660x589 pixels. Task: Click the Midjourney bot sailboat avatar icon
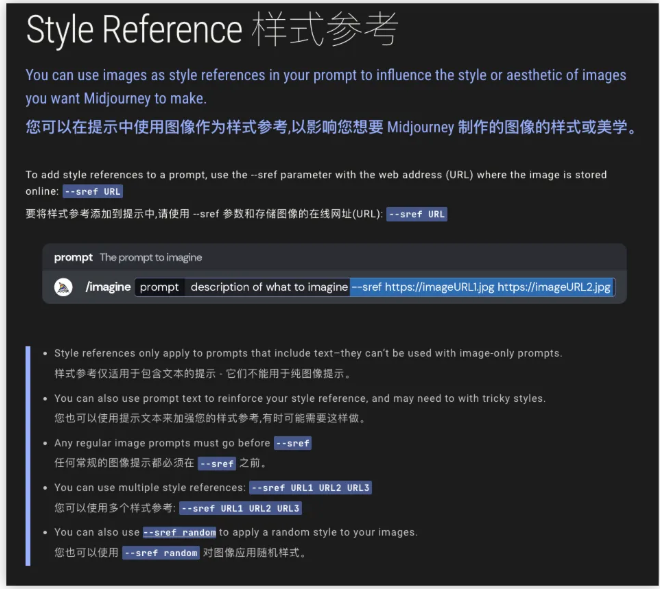point(63,287)
